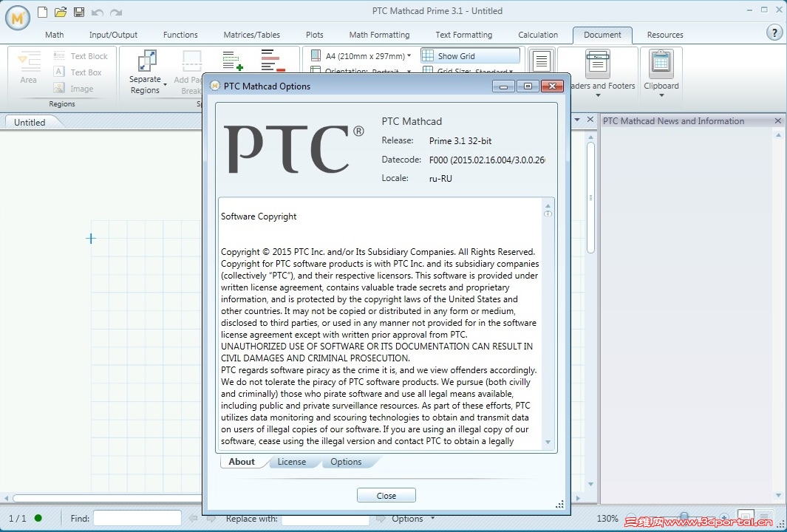Click the remove space icon with red minus
The image size is (787, 532).
click(x=273, y=61)
